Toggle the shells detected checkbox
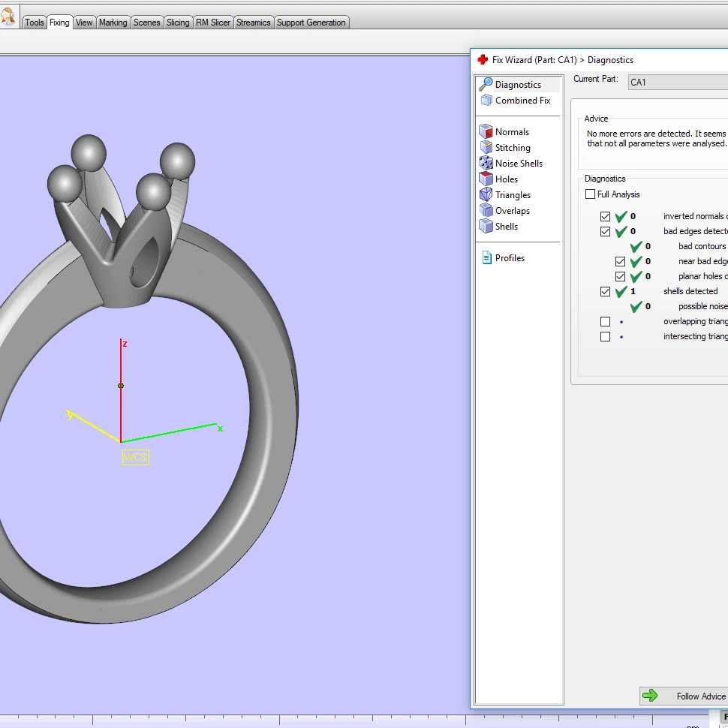The image size is (728, 728). pyautogui.click(x=605, y=291)
